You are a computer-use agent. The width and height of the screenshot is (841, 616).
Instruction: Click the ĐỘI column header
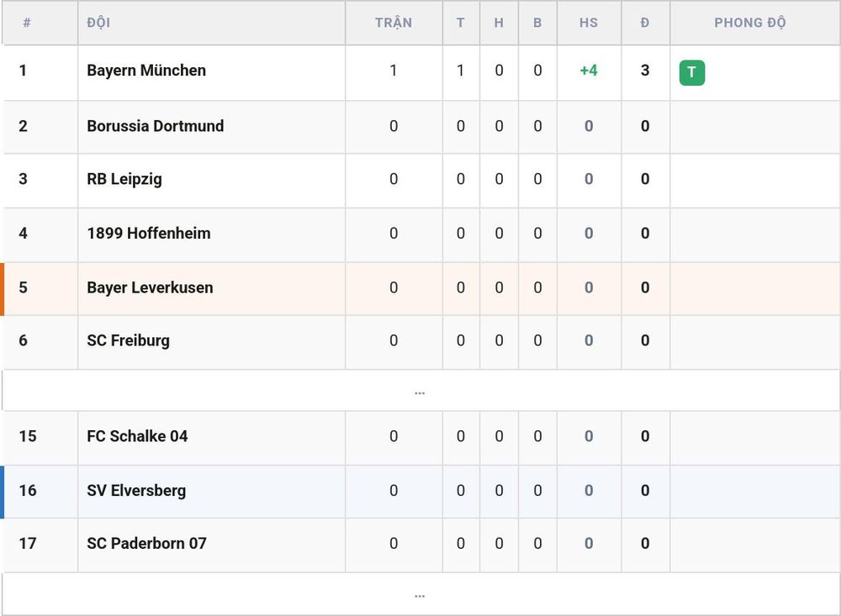[x=98, y=23]
